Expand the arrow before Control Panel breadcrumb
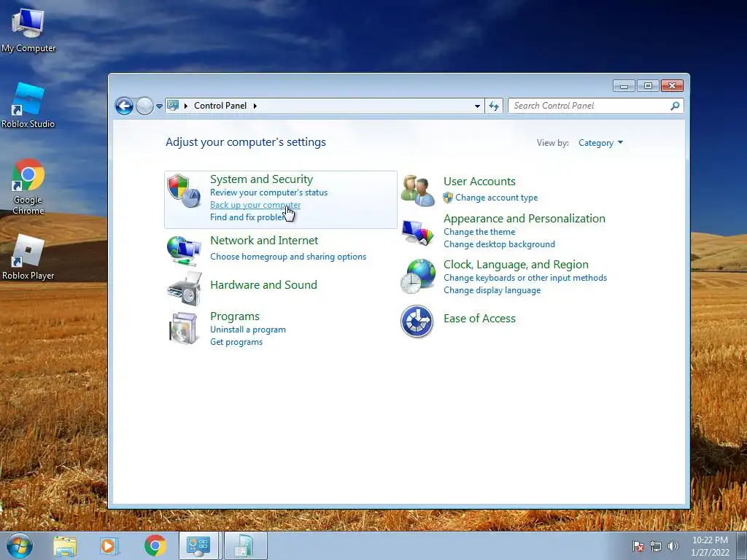The width and height of the screenshot is (747, 560). [x=186, y=106]
